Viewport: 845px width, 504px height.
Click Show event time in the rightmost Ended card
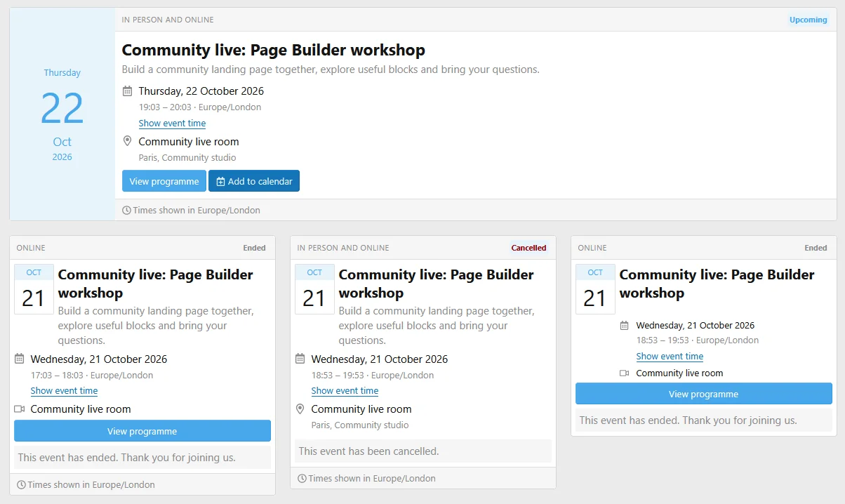670,356
